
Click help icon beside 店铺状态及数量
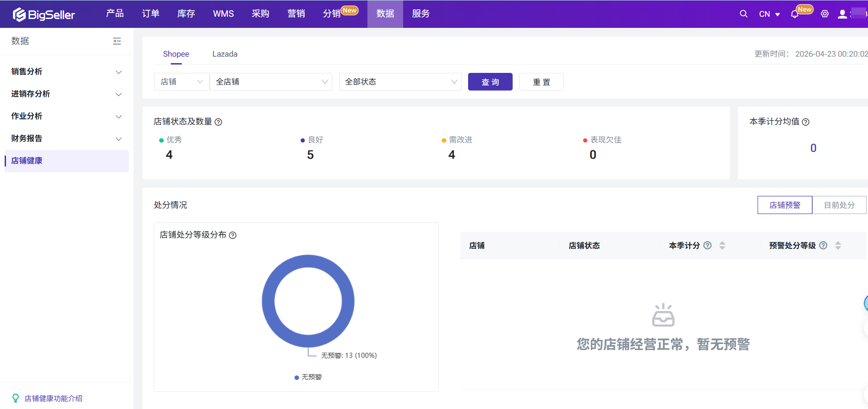(219, 122)
